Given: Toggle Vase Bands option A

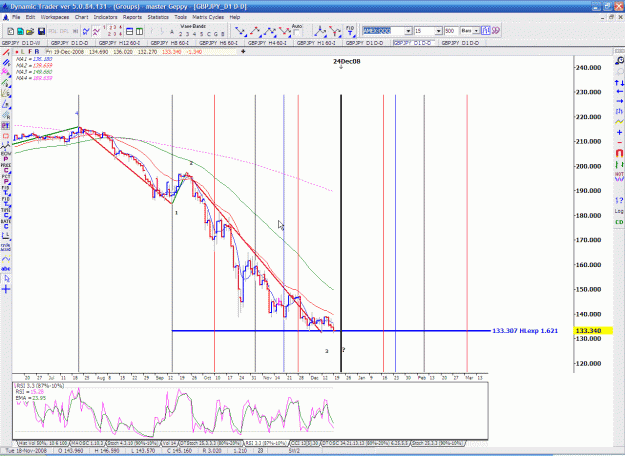Looking at the screenshot, I should (x=172, y=32).
